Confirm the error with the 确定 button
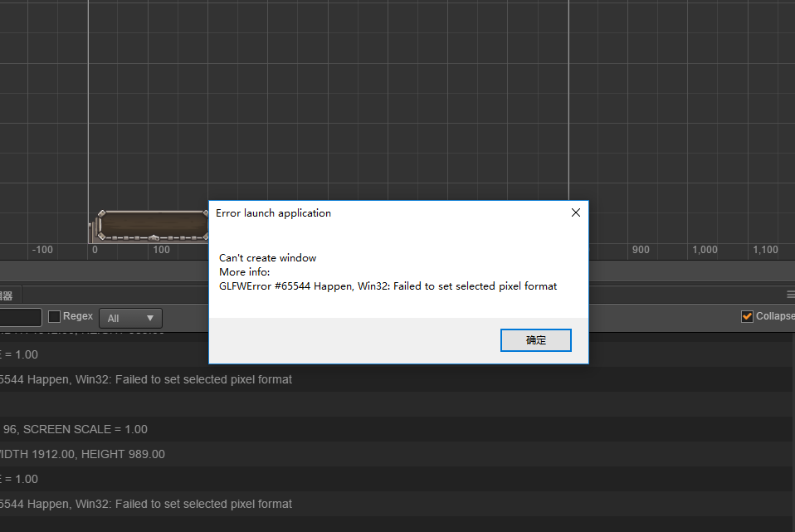Screen dimensions: 795x532 535,339
